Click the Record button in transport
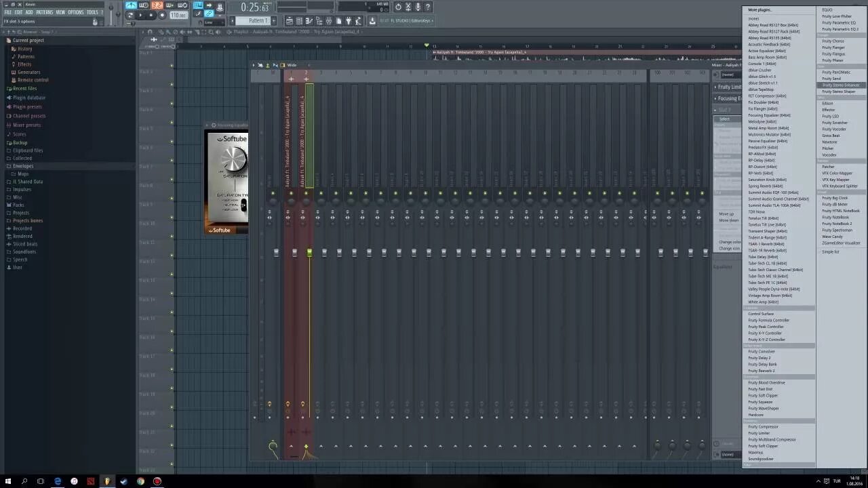Image resolution: width=868 pixels, height=488 pixels. tap(162, 15)
